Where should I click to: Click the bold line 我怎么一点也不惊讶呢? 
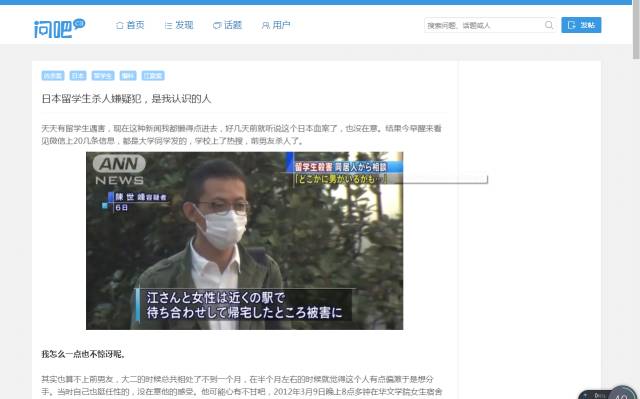(83, 354)
